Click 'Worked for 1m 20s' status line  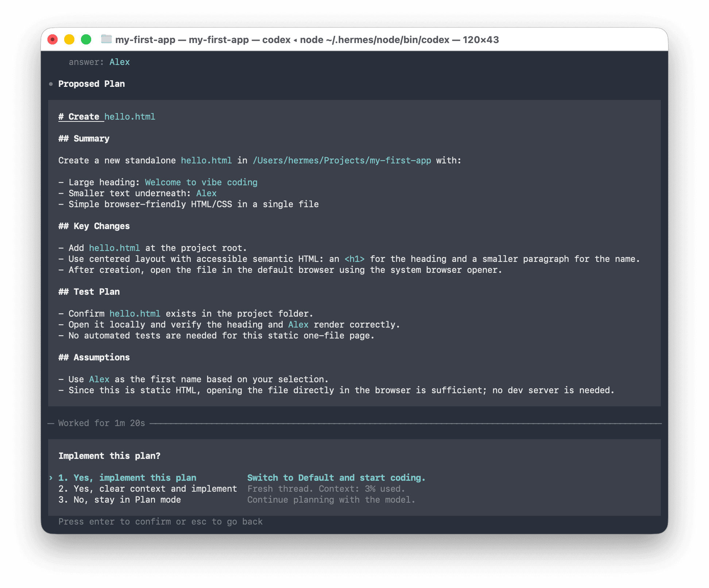tap(102, 423)
